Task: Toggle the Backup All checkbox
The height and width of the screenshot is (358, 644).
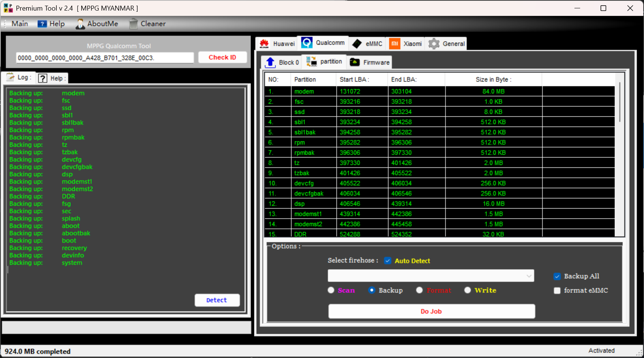Action: pyautogui.click(x=557, y=276)
